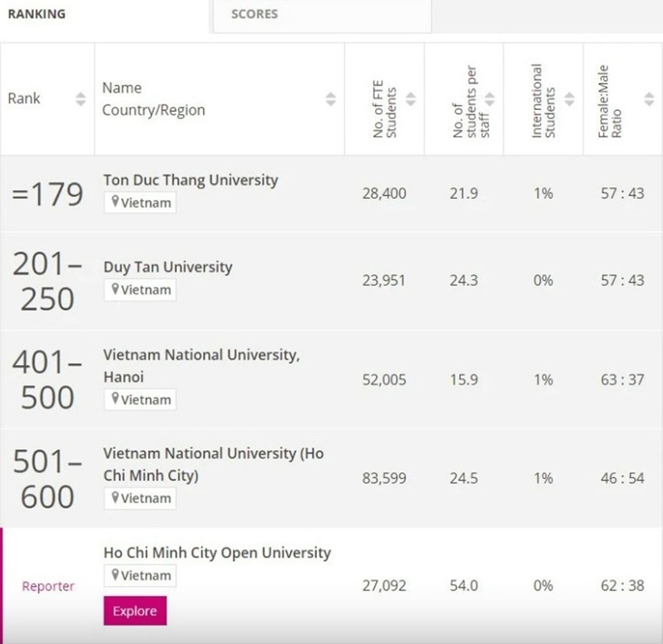The width and height of the screenshot is (663, 644).
Task: Click students per staff value 54.0
Action: point(464,586)
